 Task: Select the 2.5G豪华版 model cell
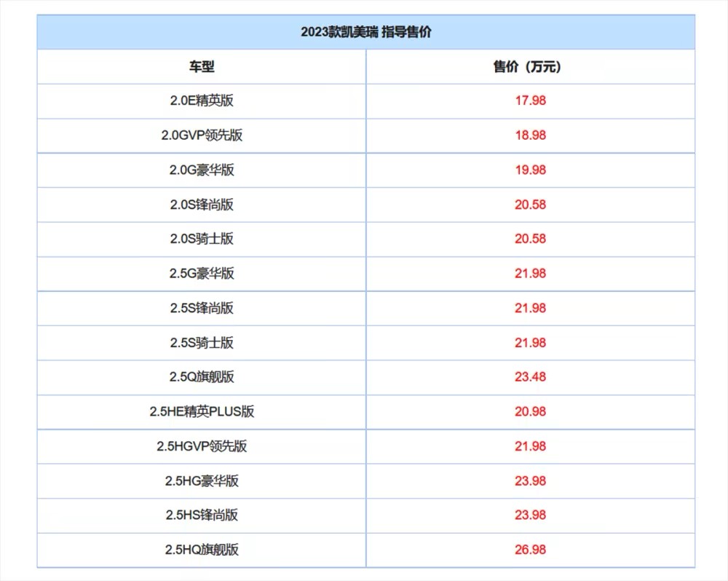[x=202, y=274]
